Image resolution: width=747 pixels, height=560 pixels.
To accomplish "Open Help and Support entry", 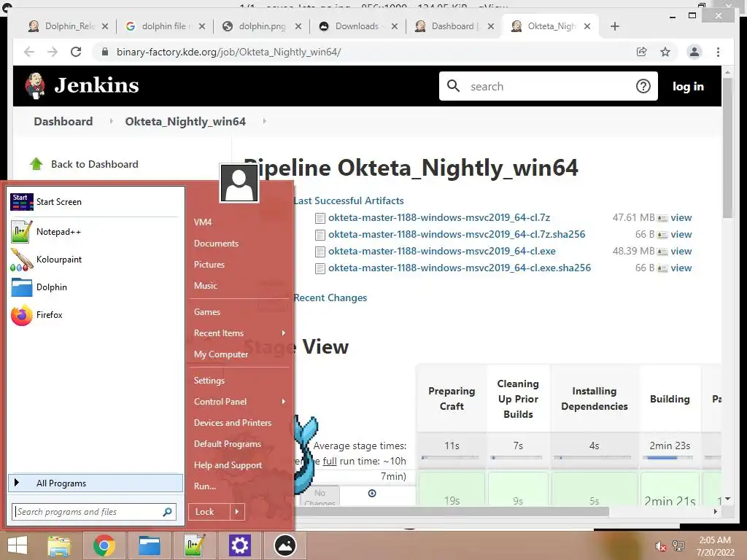I will click(228, 465).
